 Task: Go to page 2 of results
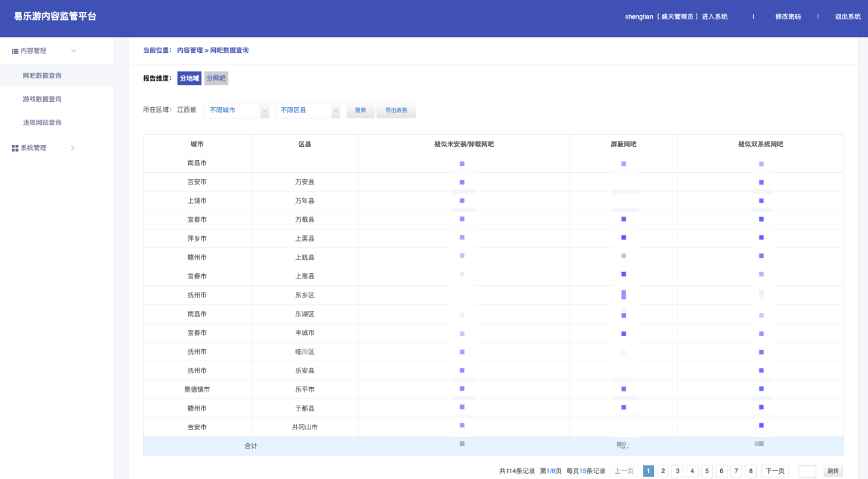click(x=663, y=471)
